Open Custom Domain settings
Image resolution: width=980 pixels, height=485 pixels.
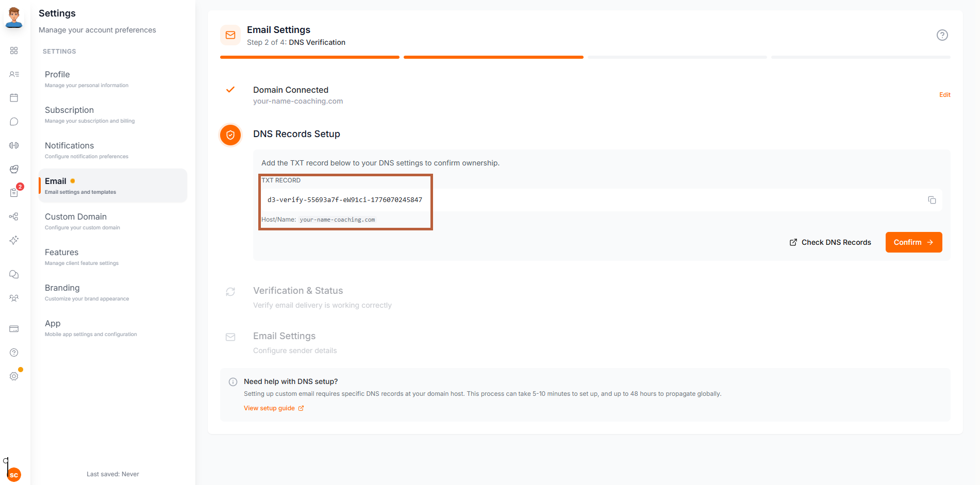[75, 216]
